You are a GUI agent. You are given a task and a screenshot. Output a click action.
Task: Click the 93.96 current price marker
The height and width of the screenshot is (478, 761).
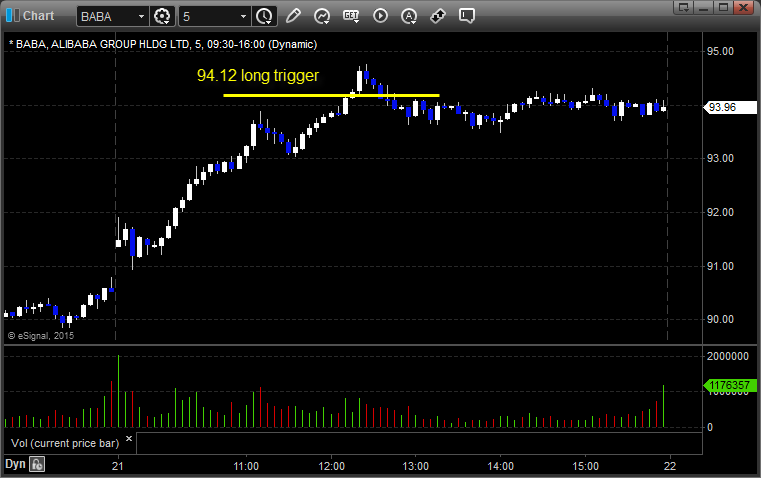[730, 107]
